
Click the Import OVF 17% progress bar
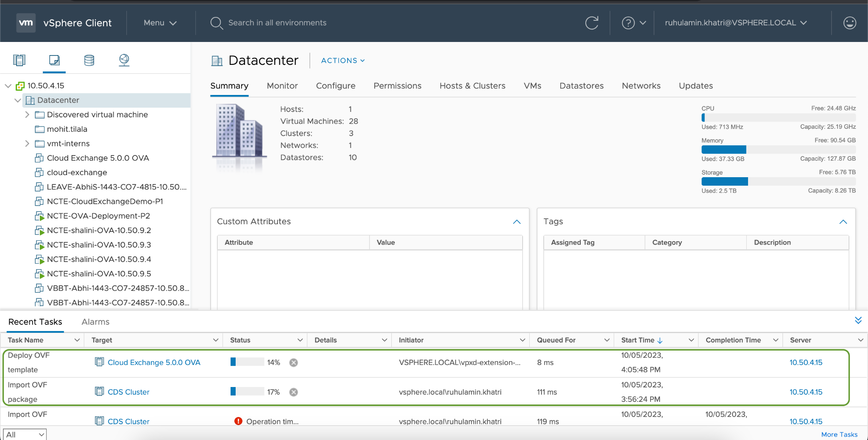247,391
